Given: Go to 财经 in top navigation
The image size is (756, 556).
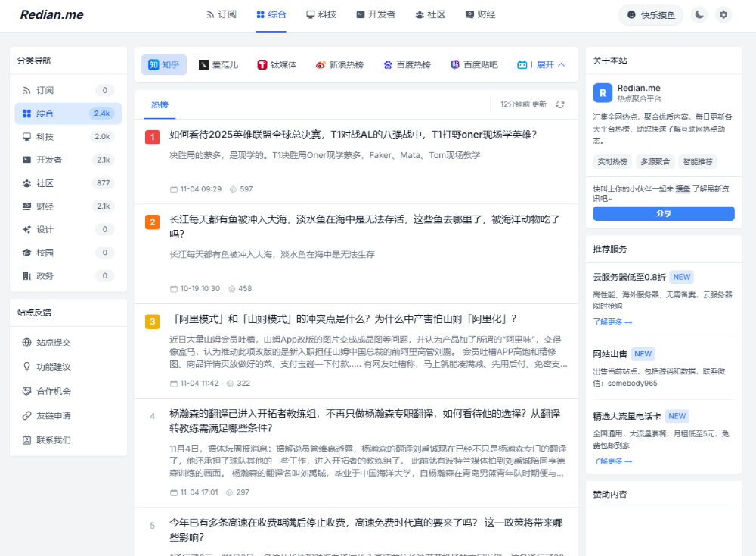Looking at the screenshot, I should click(480, 14).
